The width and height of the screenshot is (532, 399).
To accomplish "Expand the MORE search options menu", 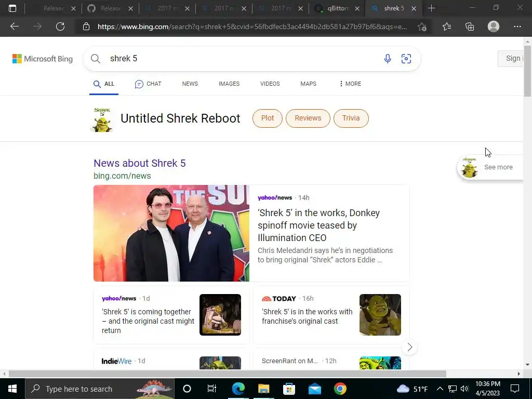I will coord(350,84).
